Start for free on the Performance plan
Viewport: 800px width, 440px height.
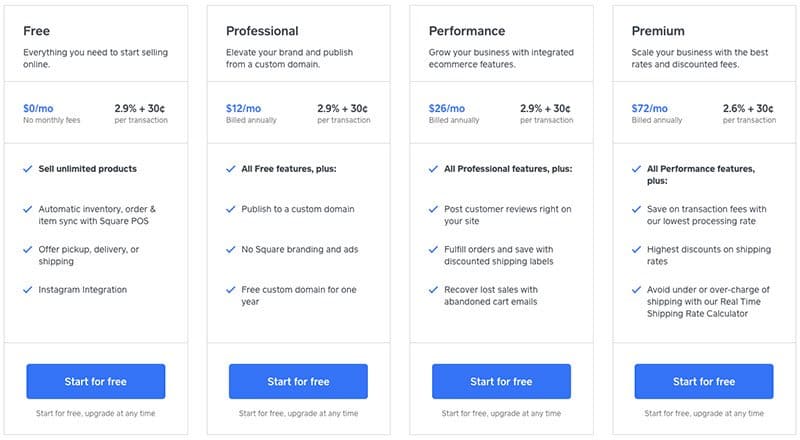tap(501, 381)
